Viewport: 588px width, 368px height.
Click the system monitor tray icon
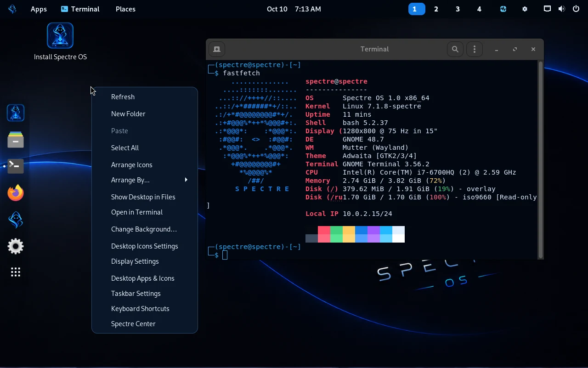click(x=503, y=9)
